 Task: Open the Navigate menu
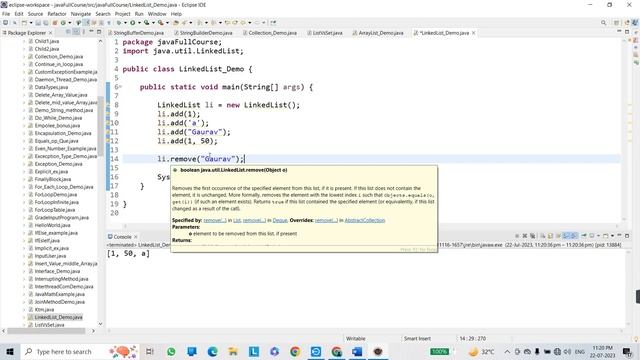coord(81,14)
